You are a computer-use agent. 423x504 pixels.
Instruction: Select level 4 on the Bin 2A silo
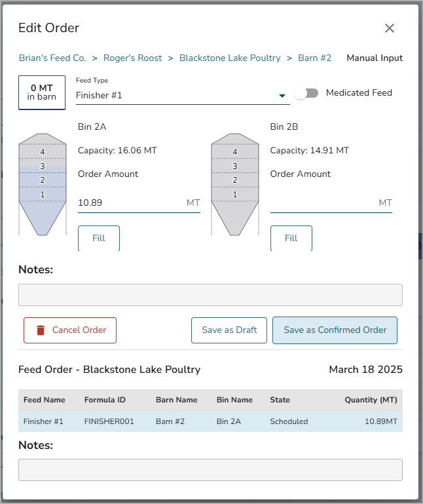[43, 152]
